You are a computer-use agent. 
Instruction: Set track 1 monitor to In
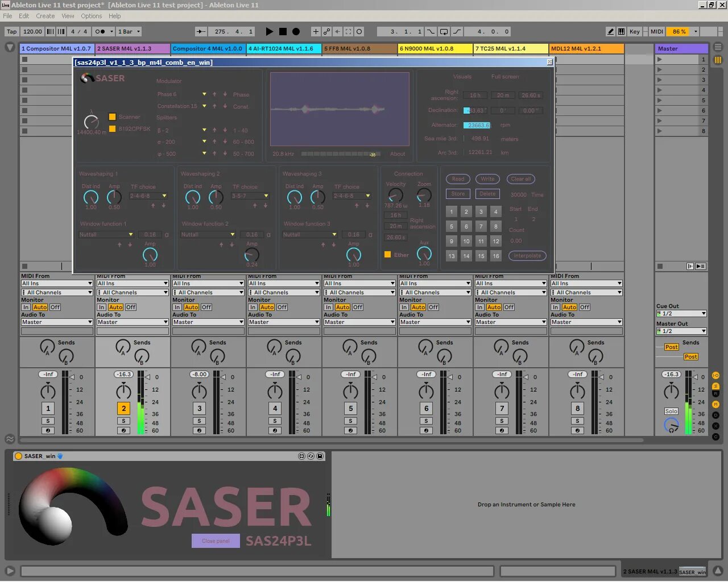tap(26, 307)
